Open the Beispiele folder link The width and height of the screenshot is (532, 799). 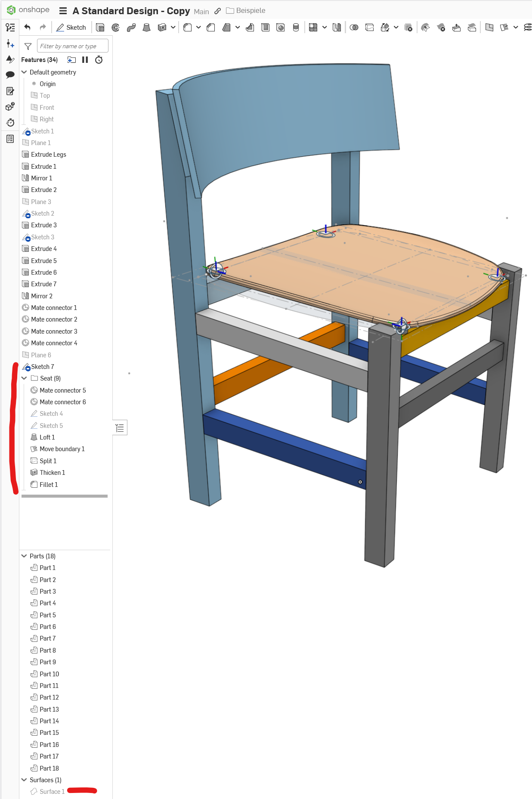246,10
